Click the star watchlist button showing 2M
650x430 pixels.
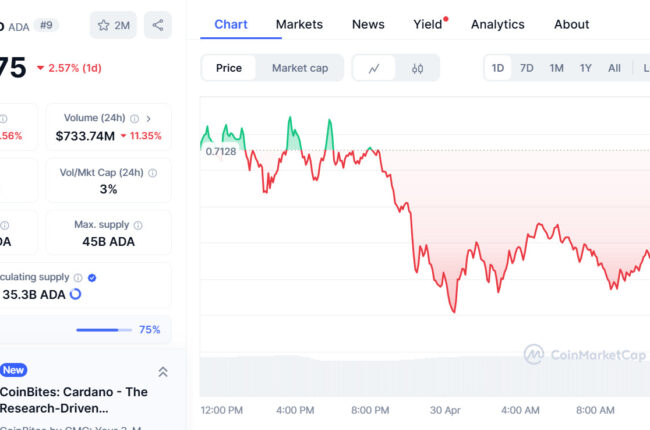coord(113,25)
